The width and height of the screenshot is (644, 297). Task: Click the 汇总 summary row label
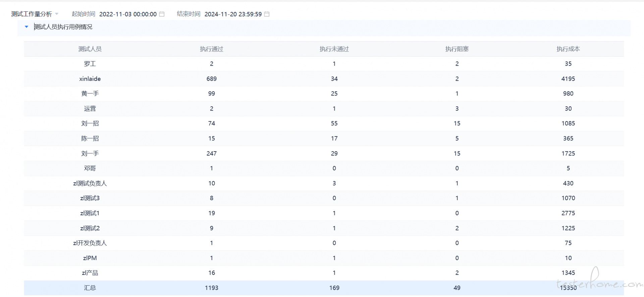pyautogui.click(x=90, y=288)
